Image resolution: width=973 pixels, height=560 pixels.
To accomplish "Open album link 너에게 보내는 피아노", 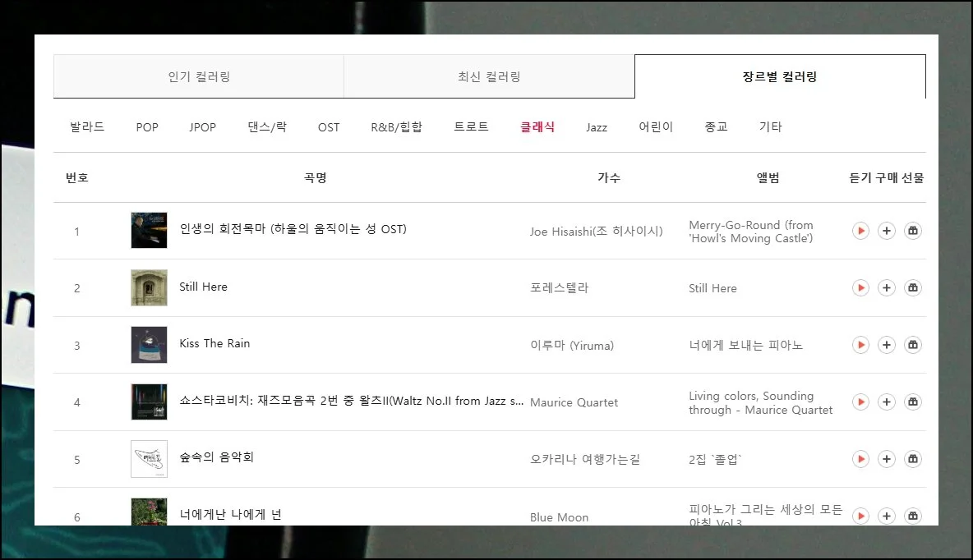I will (745, 346).
